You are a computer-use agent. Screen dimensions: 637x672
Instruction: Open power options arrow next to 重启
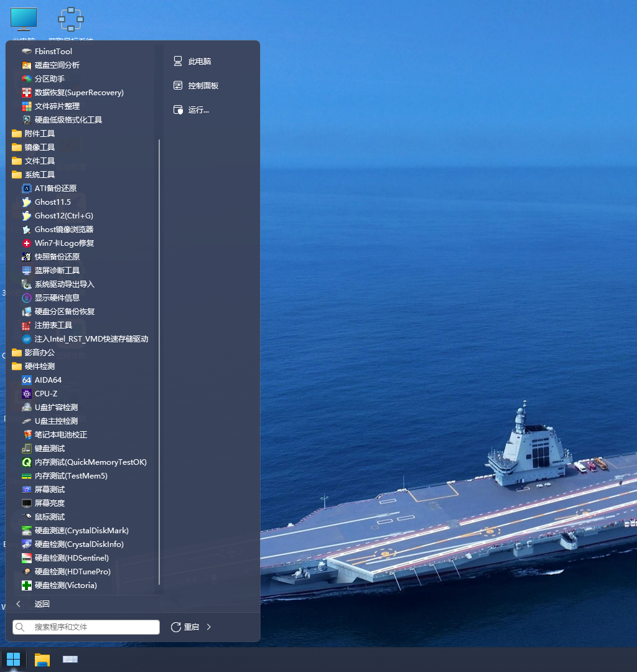(x=209, y=627)
